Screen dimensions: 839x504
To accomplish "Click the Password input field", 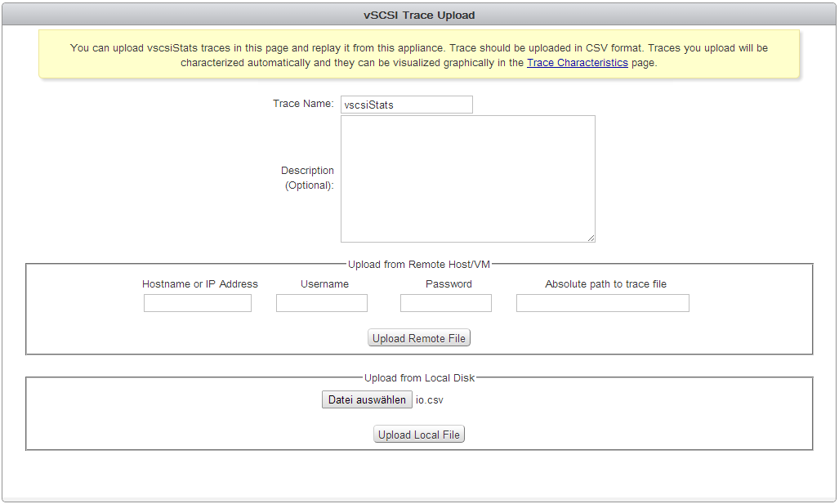I will tap(446, 303).
